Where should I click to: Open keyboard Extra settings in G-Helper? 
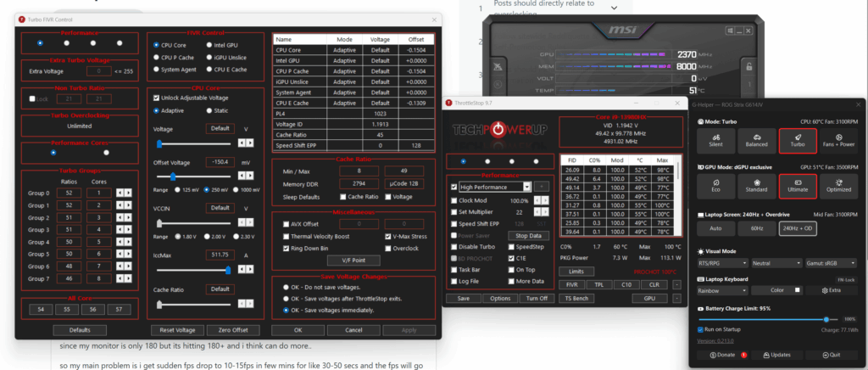pyautogui.click(x=832, y=290)
